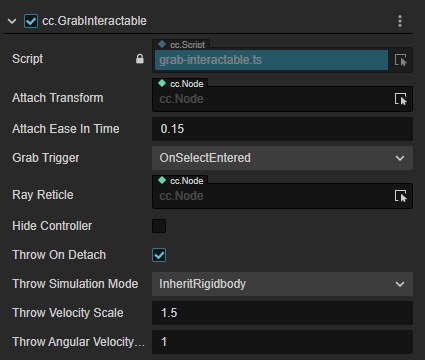The image size is (425, 360).
Task: Click diamond icon above Attach Transform field
Action: (162, 83)
